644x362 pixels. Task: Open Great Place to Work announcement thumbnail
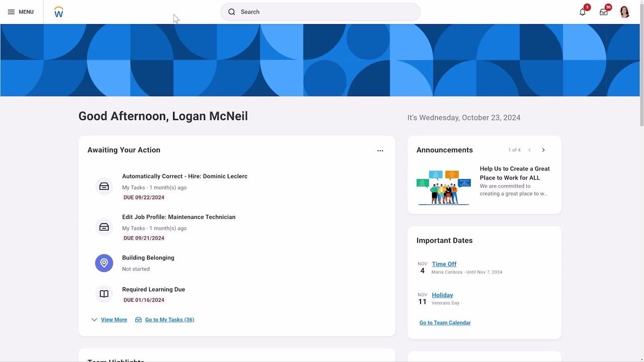(x=443, y=187)
